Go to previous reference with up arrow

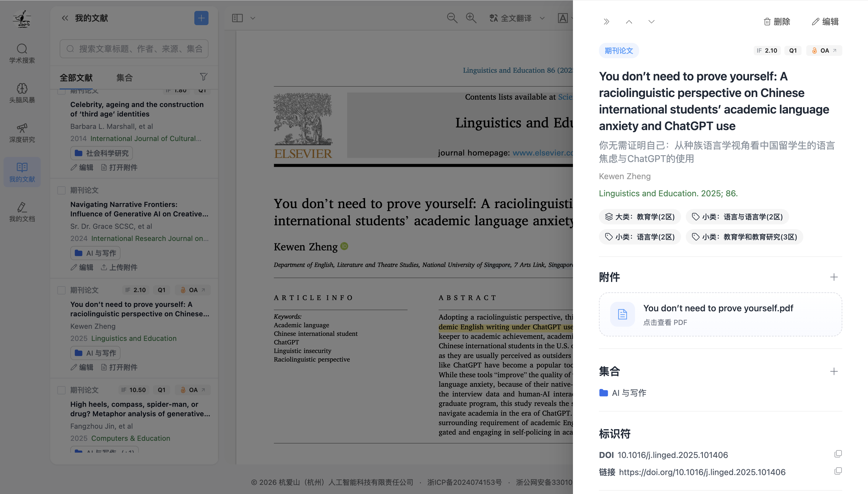tap(629, 22)
